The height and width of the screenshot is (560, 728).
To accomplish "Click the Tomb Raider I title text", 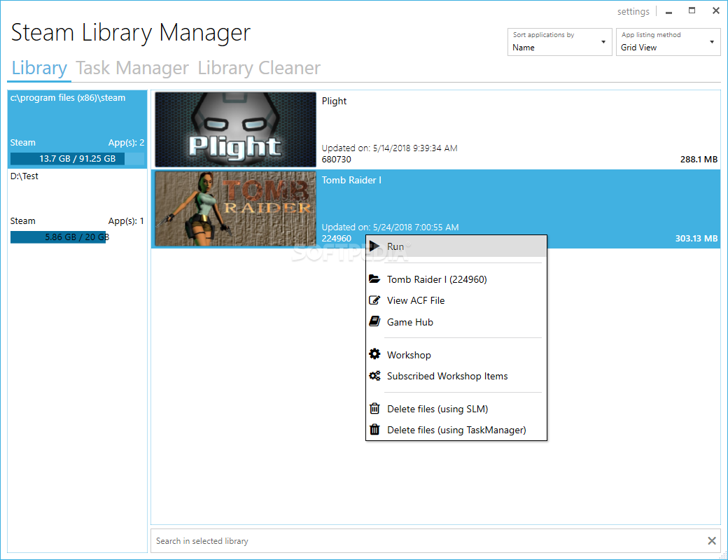I will click(x=351, y=180).
